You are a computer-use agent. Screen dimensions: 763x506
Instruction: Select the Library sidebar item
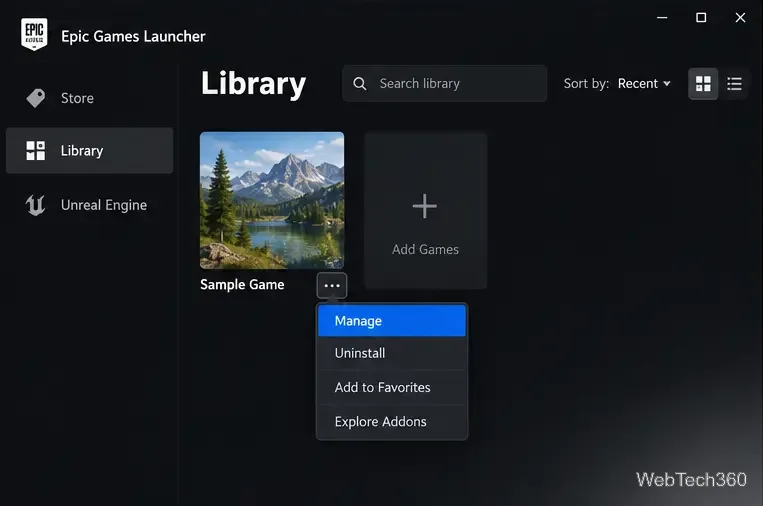pos(90,151)
